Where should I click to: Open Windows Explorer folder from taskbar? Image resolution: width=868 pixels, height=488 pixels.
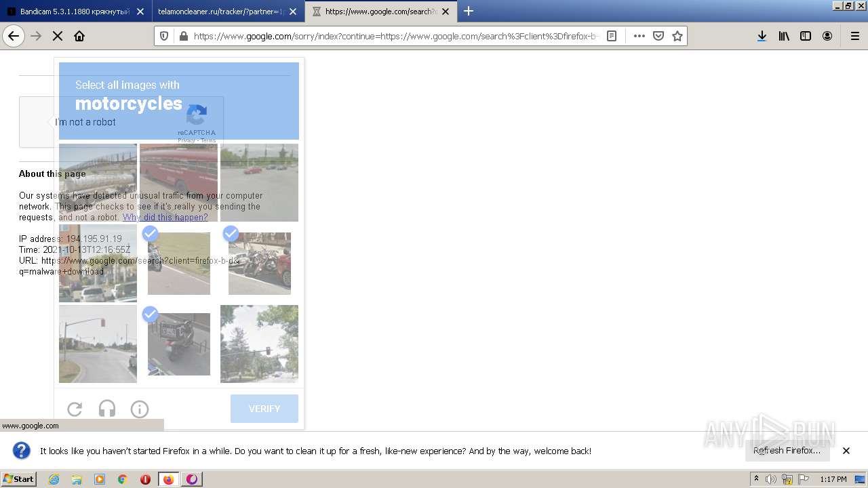tap(77, 479)
